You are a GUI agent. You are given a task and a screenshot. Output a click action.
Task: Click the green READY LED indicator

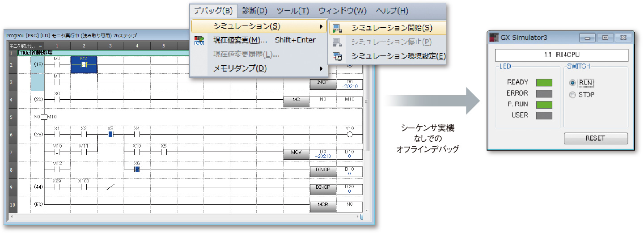click(x=544, y=83)
